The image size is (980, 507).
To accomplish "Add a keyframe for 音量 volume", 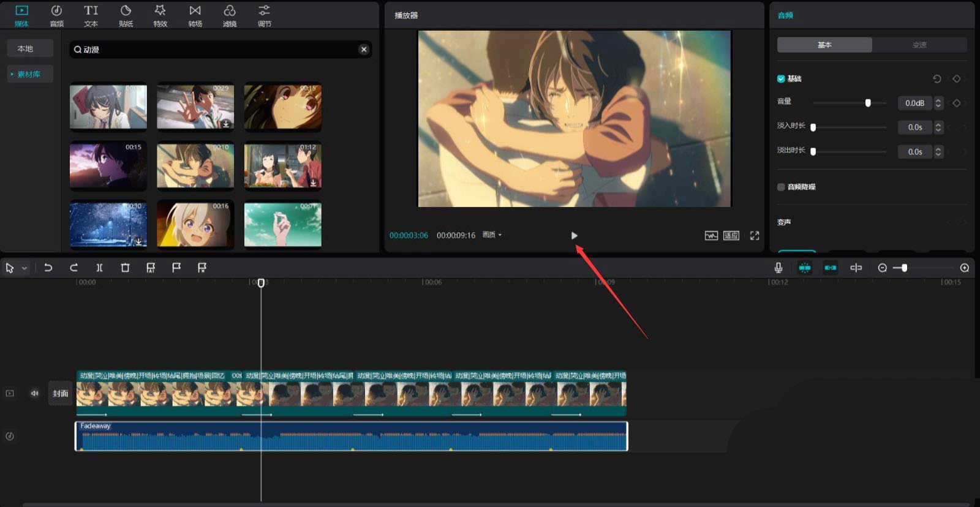I will (x=956, y=103).
